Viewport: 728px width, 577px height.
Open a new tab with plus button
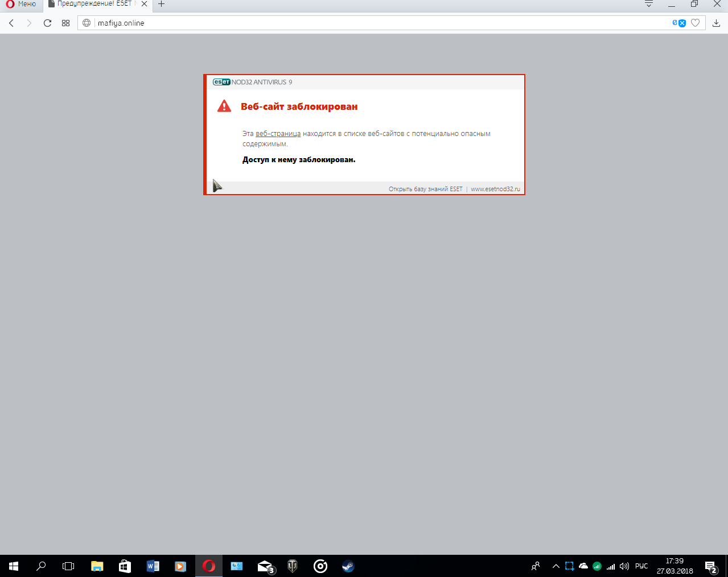pos(162,4)
